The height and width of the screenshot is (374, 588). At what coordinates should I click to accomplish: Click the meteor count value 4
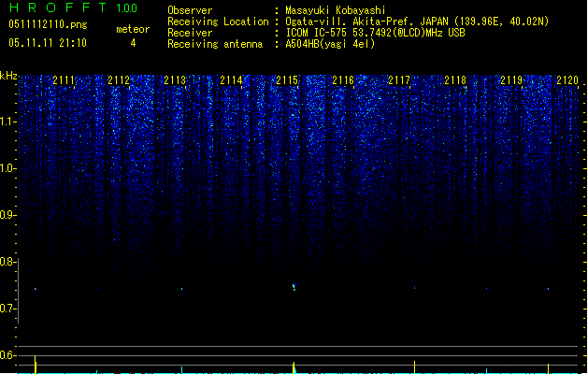[133, 43]
